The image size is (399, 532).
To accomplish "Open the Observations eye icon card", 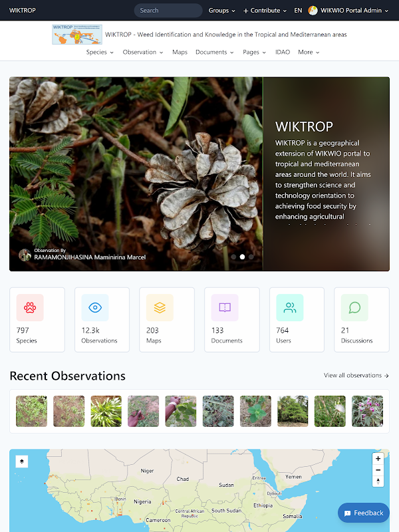I will point(102,320).
